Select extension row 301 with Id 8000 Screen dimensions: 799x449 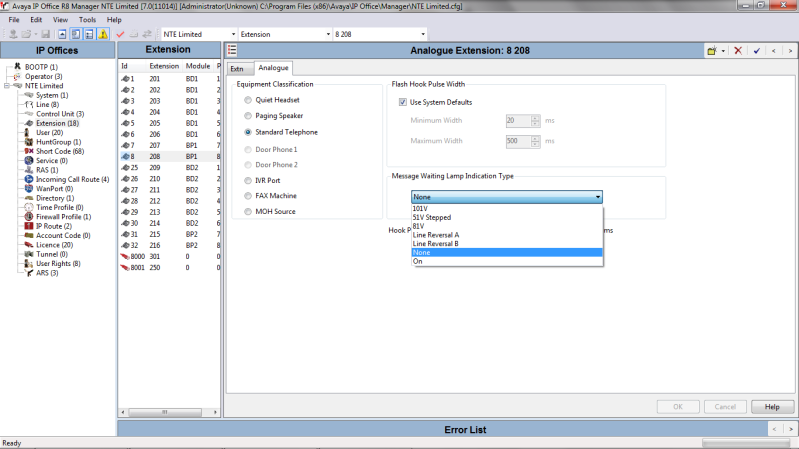tap(170, 256)
